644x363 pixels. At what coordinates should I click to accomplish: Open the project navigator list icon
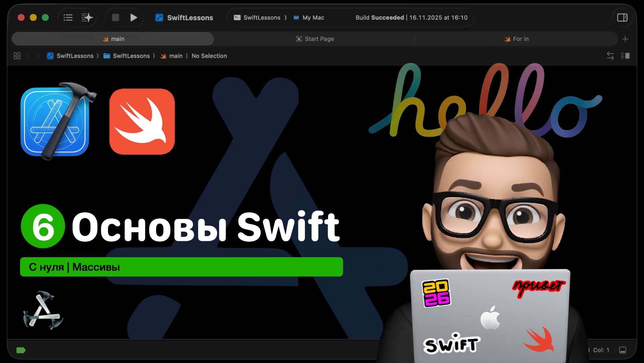(68, 17)
